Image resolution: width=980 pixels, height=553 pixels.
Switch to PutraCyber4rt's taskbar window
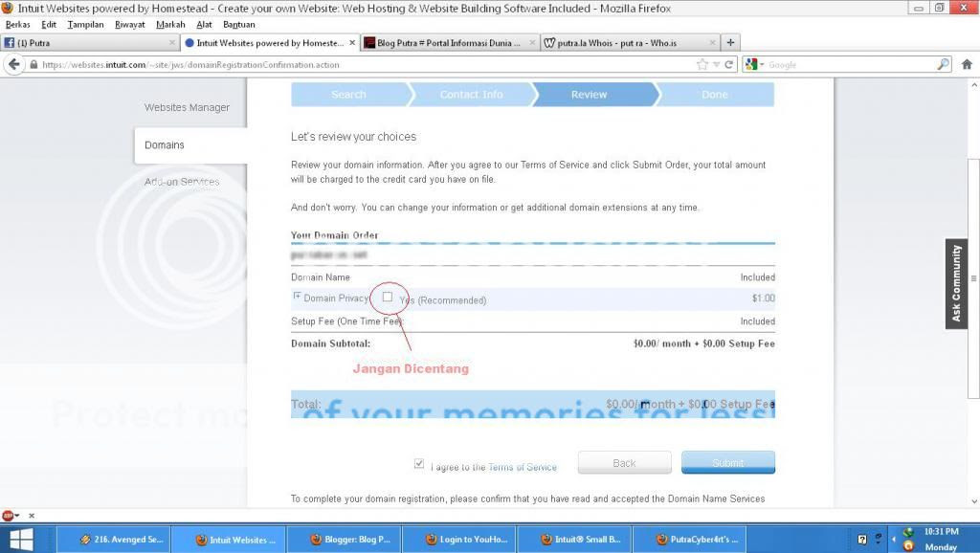pos(690,540)
